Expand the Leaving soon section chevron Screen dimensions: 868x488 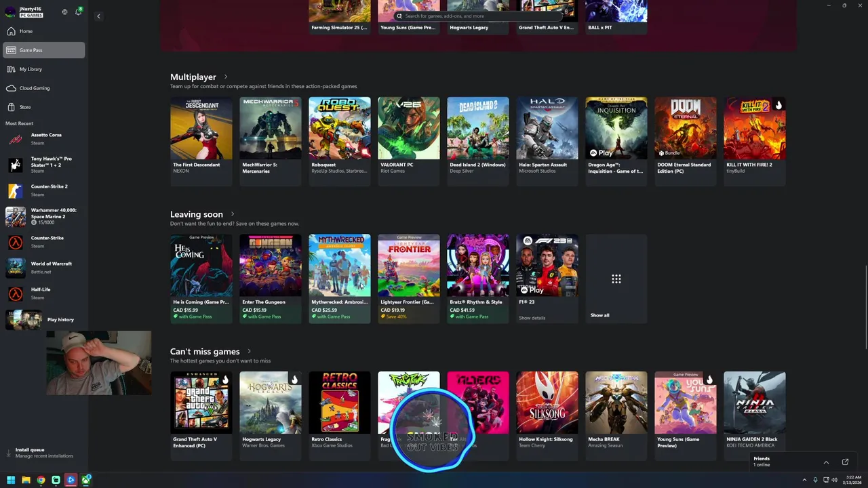click(x=233, y=214)
